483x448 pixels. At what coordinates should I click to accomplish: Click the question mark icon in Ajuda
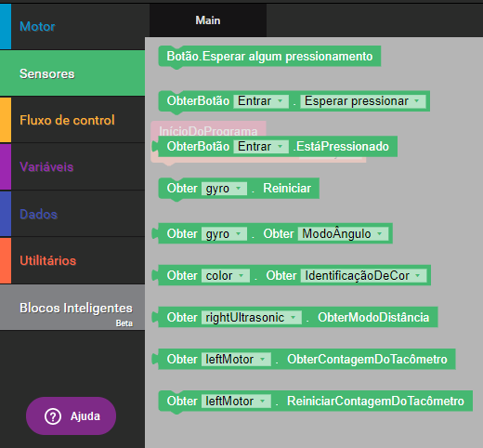[53, 416]
